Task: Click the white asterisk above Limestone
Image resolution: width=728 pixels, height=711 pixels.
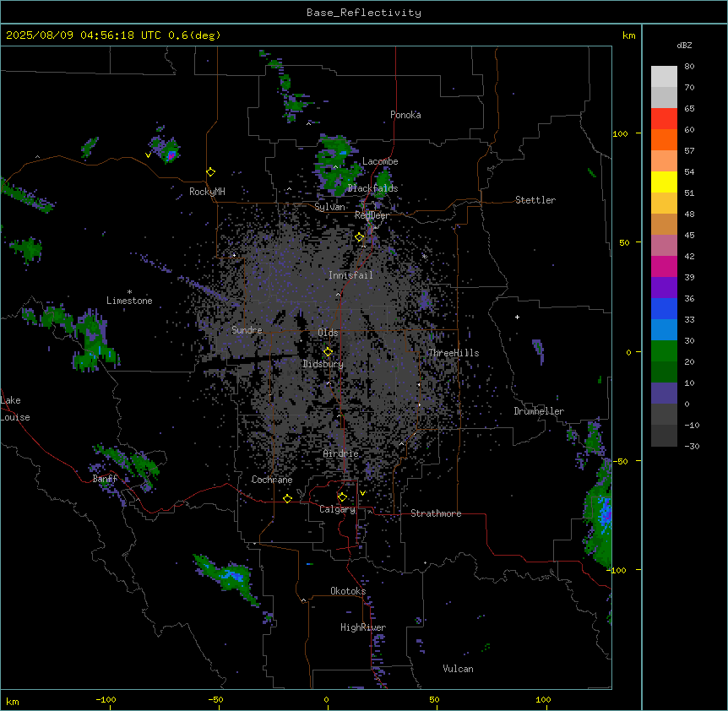Action: 129,291
